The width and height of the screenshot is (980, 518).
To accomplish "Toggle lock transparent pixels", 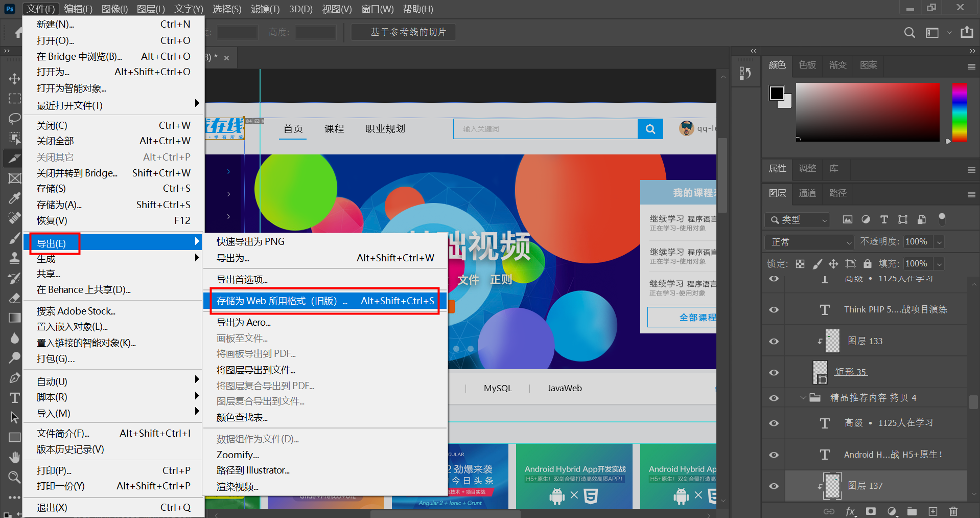I will tap(800, 264).
